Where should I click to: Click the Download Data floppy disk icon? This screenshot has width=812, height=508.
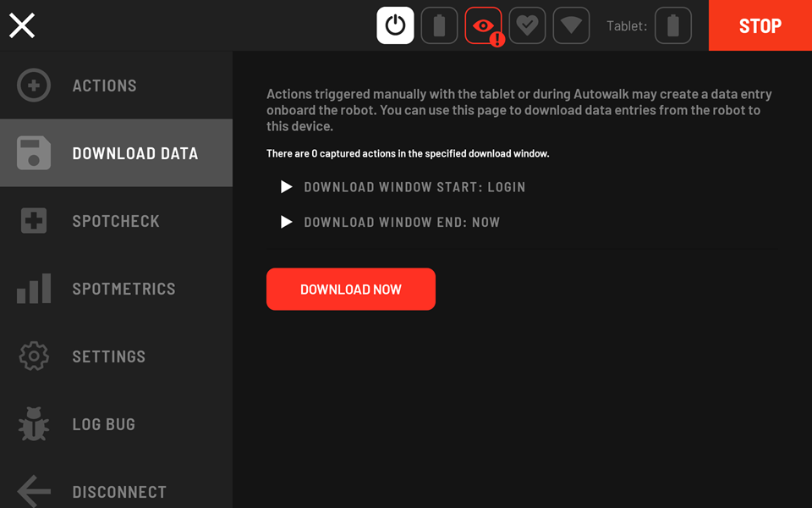pyautogui.click(x=34, y=153)
